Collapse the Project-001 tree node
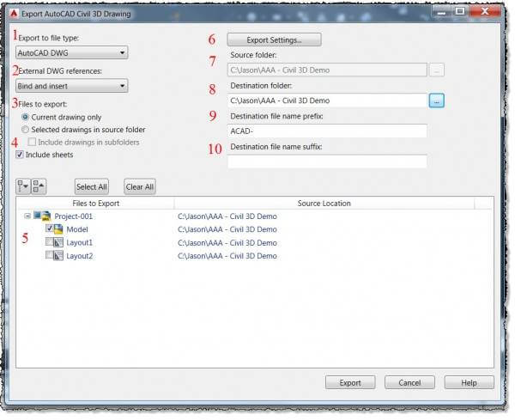 point(28,216)
